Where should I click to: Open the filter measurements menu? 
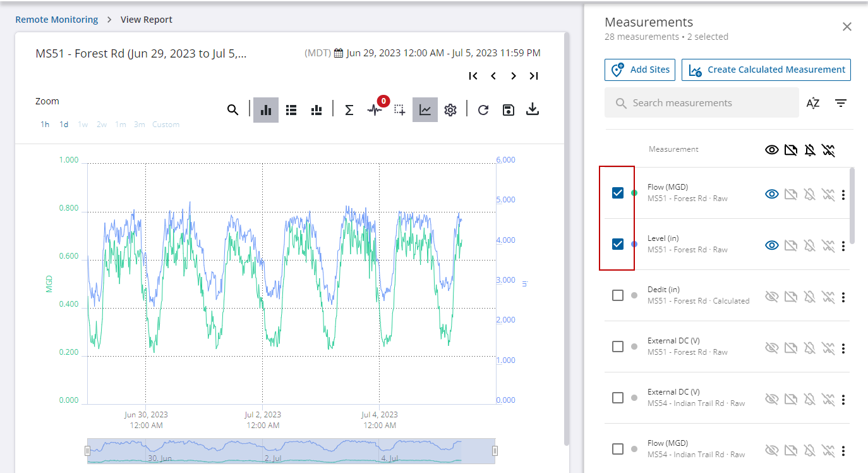(840, 103)
